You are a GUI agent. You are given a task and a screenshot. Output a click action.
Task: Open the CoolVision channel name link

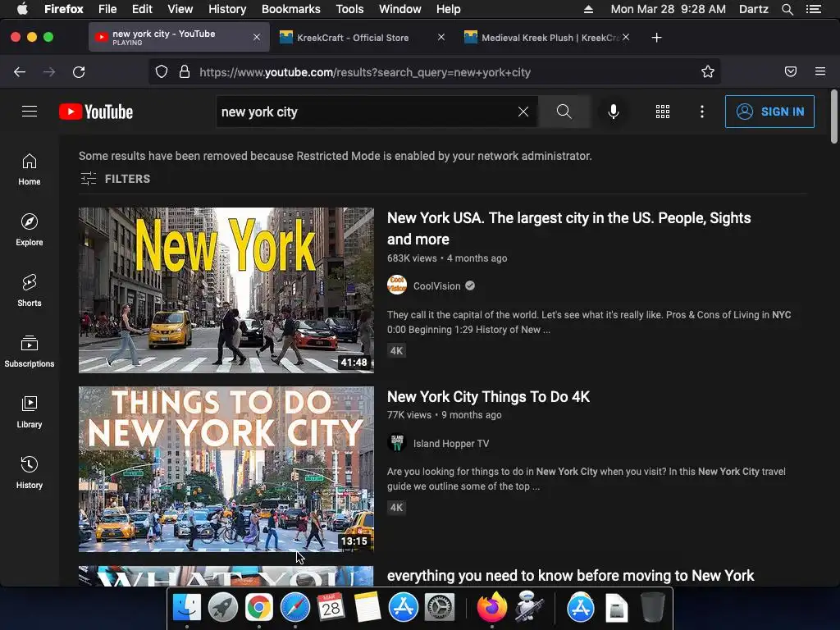click(x=436, y=286)
